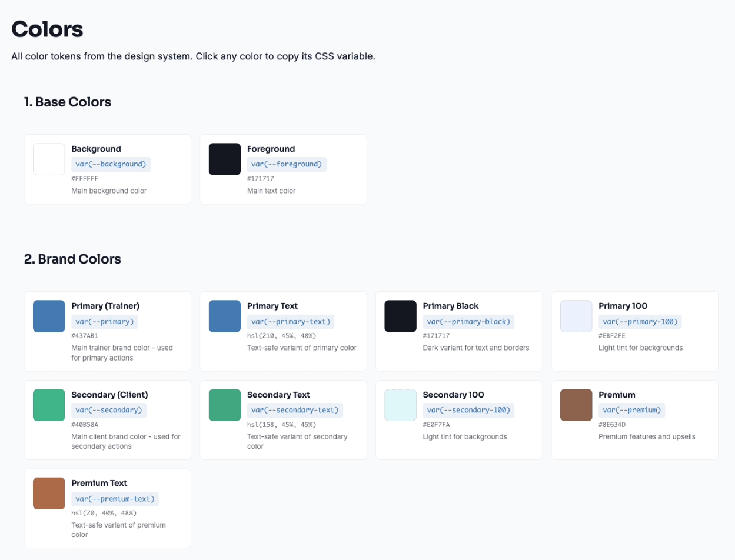The width and height of the screenshot is (735, 560).
Task: Click the Foreground card title
Action: (271, 149)
